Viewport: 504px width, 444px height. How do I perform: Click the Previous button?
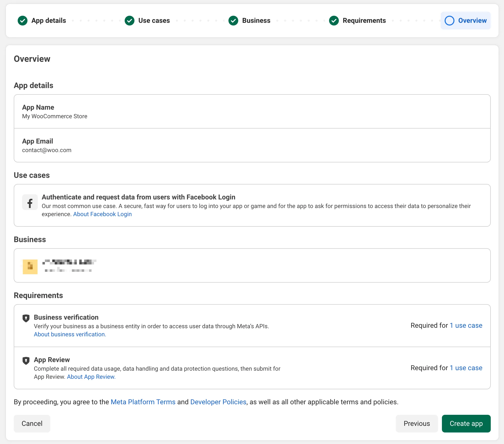pyautogui.click(x=417, y=424)
